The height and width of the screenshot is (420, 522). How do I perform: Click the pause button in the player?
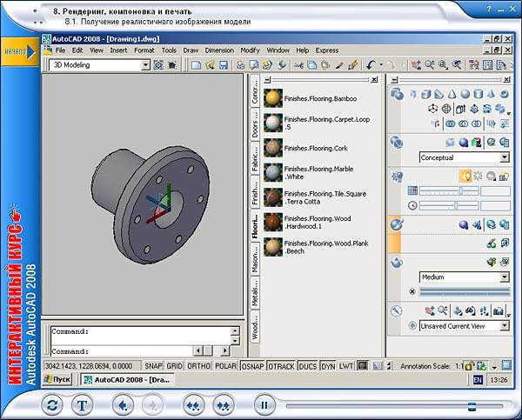[x=262, y=404]
